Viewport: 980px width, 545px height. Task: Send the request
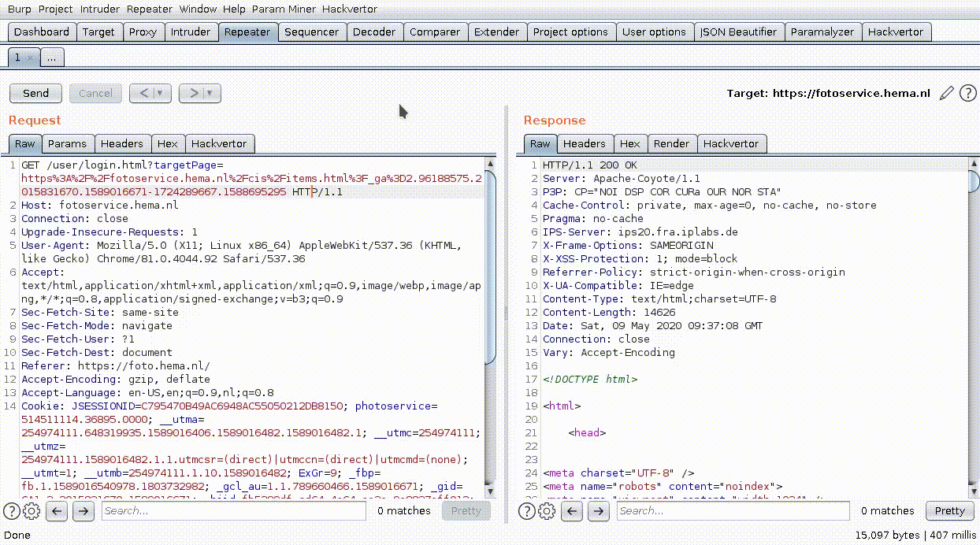(x=35, y=93)
